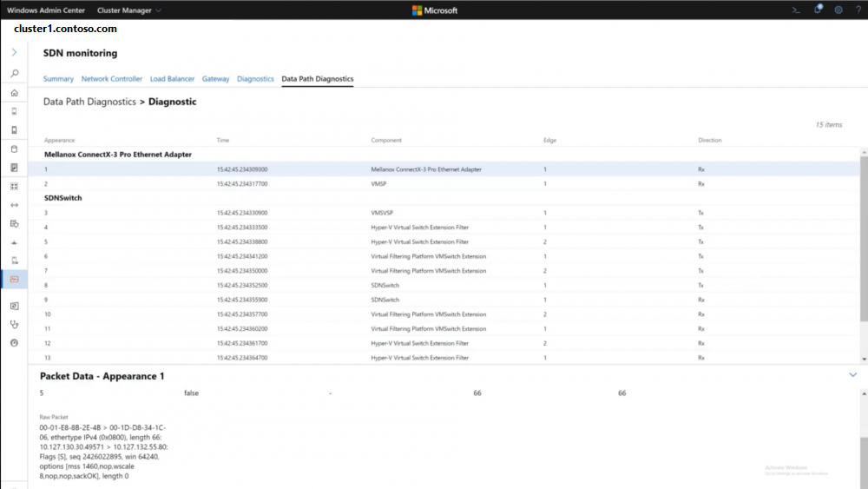The height and width of the screenshot is (489, 868).
Task: Click the 15 items count label
Action: point(829,124)
